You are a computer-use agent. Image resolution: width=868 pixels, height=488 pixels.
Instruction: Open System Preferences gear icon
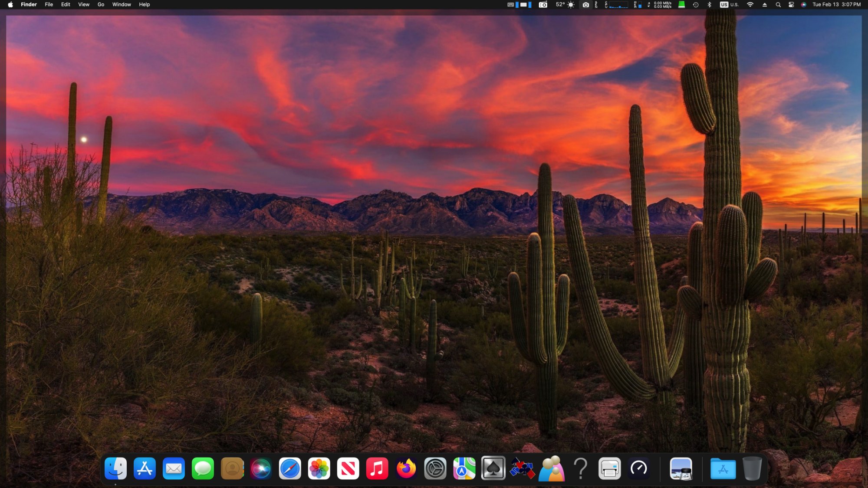(435, 468)
